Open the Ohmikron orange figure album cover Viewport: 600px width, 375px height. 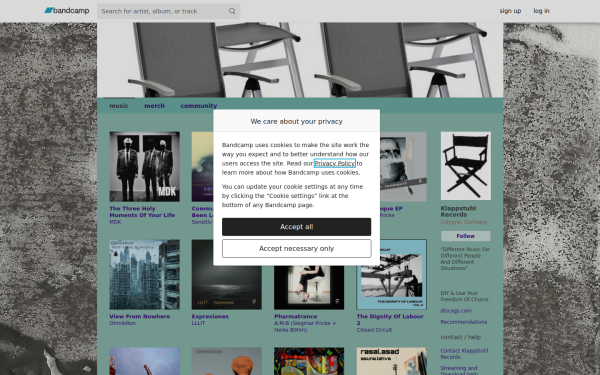tap(227, 361)
